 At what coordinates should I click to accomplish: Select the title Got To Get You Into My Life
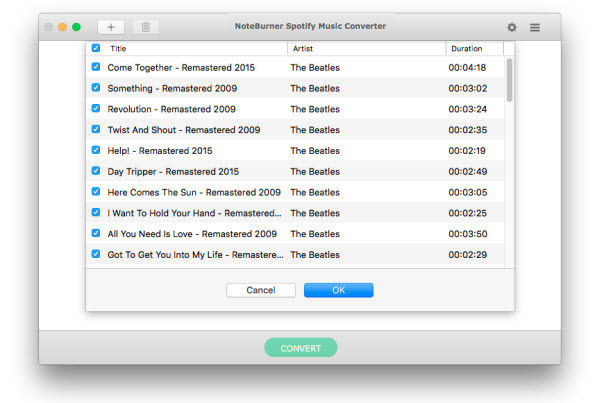pyautogui.click(x=196, y=255)
